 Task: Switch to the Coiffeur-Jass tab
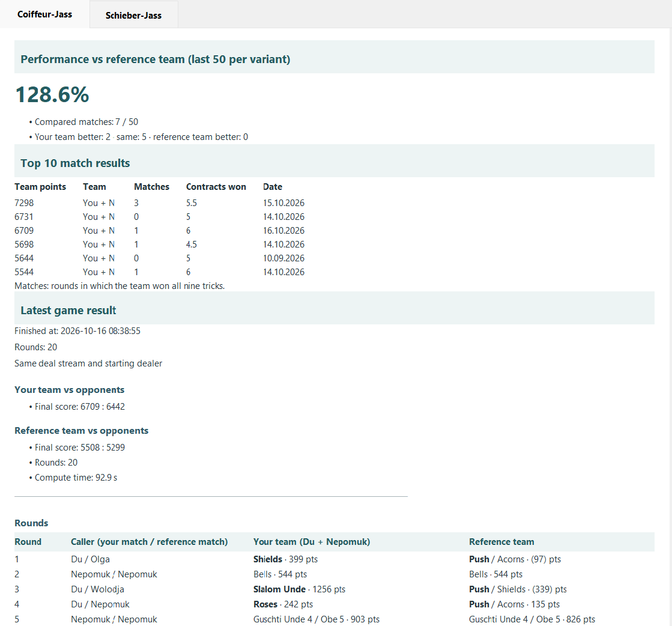coord(44,14)
